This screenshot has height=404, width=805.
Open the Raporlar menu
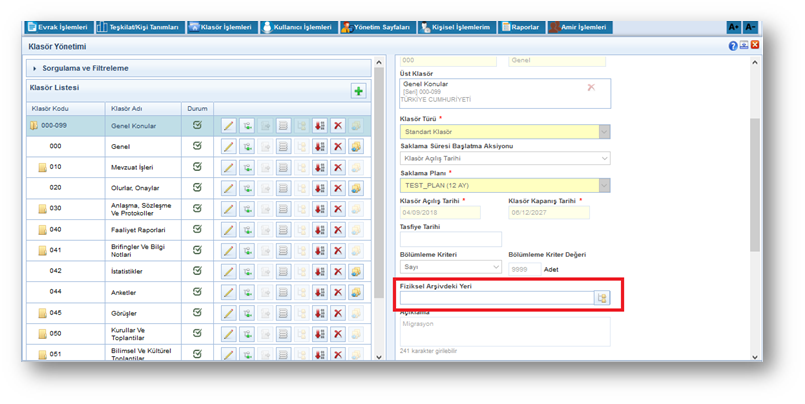tap(520, 27)
